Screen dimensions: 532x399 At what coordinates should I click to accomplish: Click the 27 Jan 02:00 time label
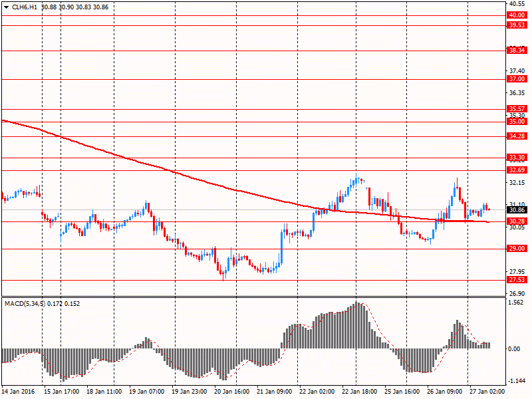487,392
